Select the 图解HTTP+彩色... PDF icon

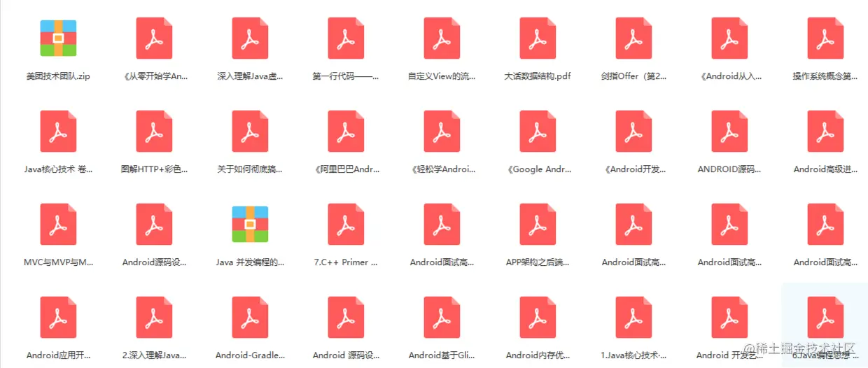pos(154,131)
